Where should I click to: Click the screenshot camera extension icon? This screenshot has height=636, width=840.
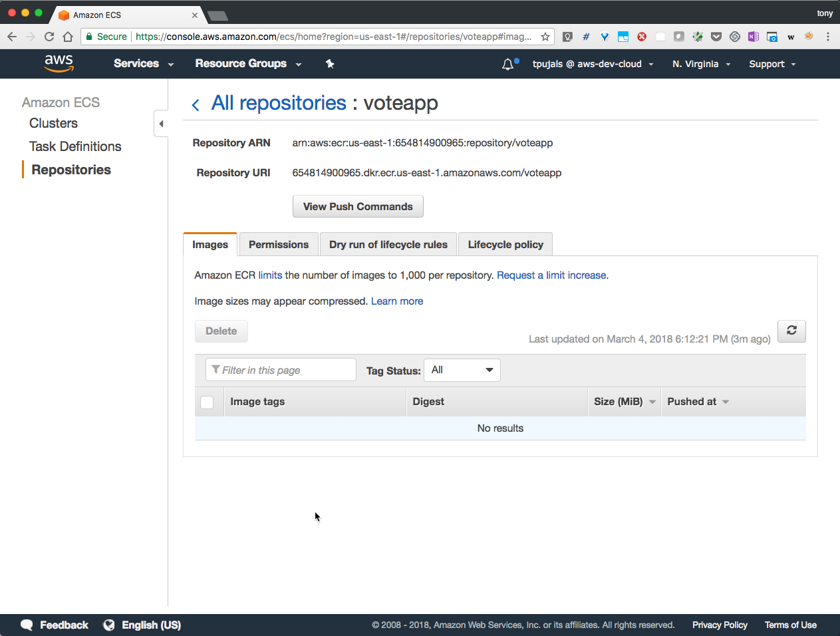tap(772, 37)
